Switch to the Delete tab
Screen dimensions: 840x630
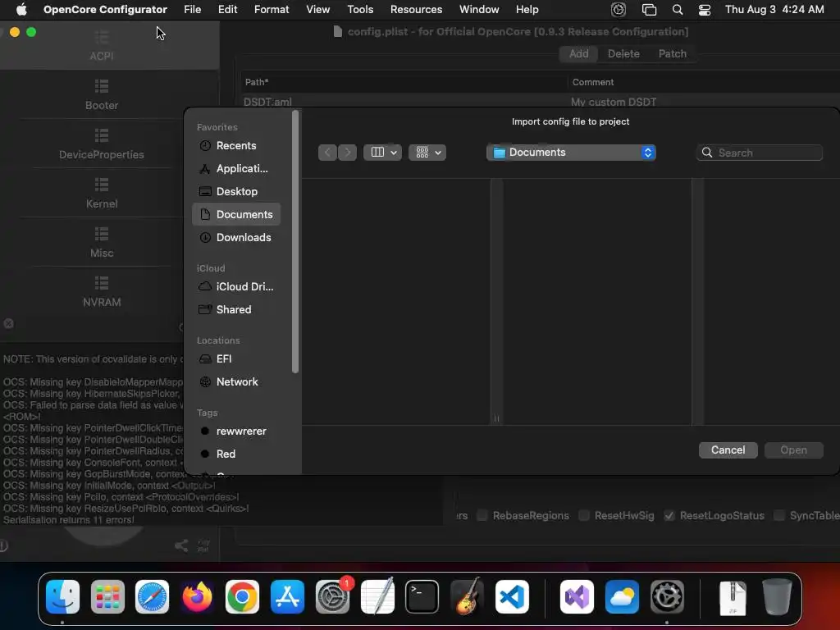623,53
